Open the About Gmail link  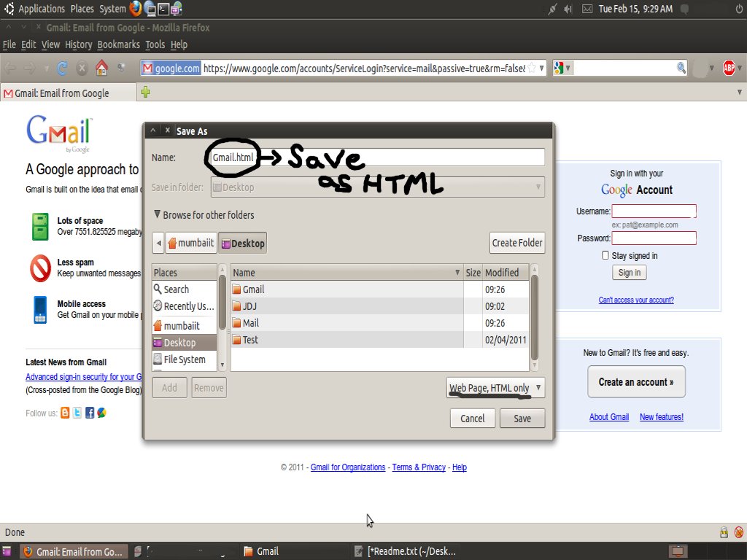[x=609, y=416]
